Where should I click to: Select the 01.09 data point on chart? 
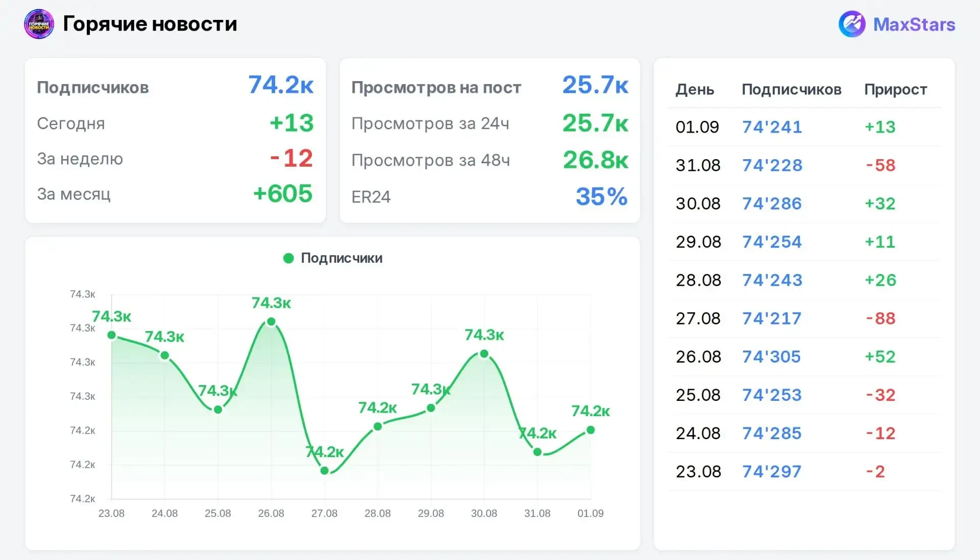coord(591,430)
